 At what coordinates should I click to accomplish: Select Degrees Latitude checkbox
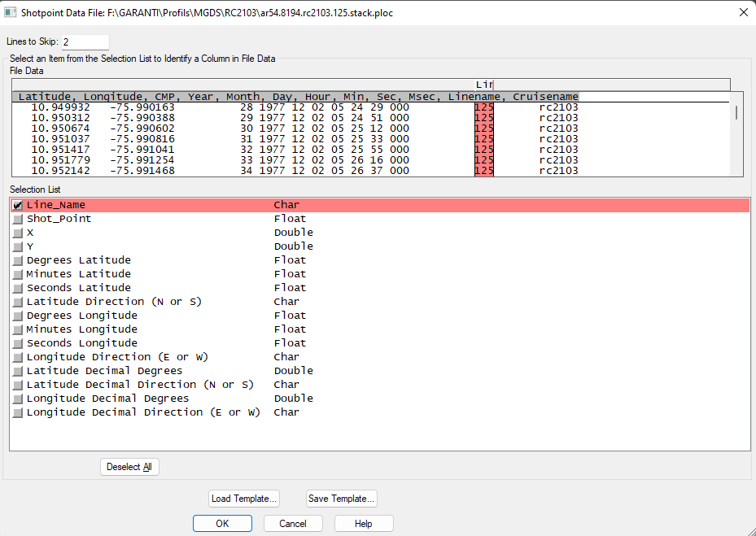pyautogui.click(x=18, y=261)
